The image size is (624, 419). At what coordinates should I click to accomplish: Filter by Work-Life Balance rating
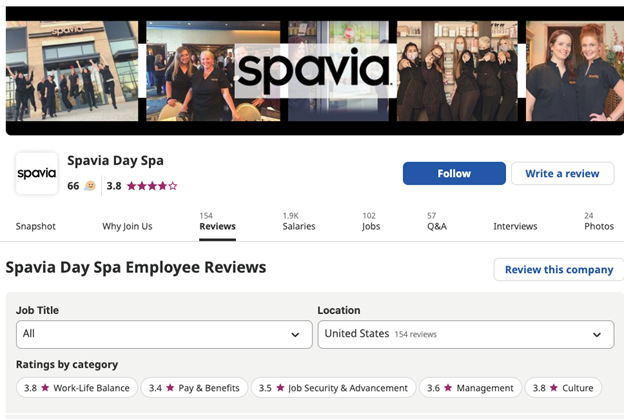(77, 388)
